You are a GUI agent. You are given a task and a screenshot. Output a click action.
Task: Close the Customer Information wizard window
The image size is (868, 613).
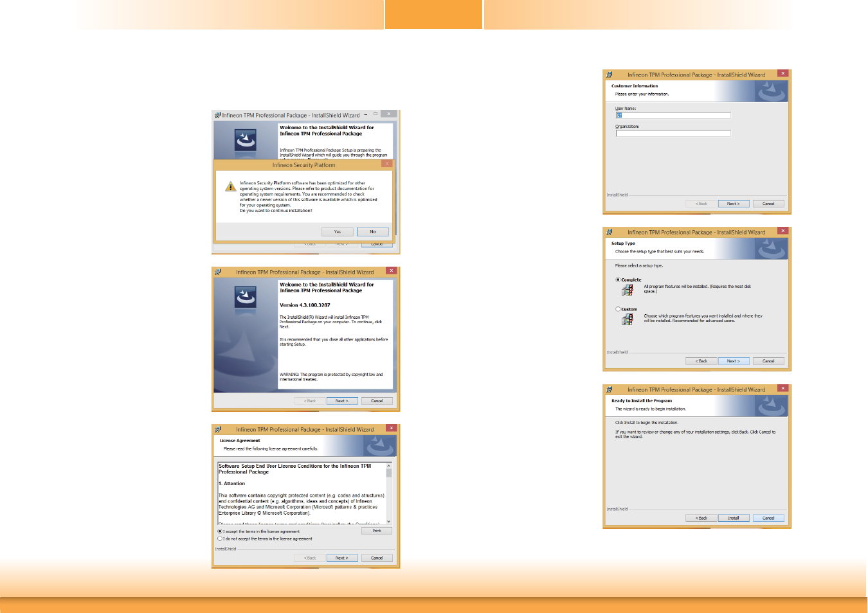click(x=783, y=73)
